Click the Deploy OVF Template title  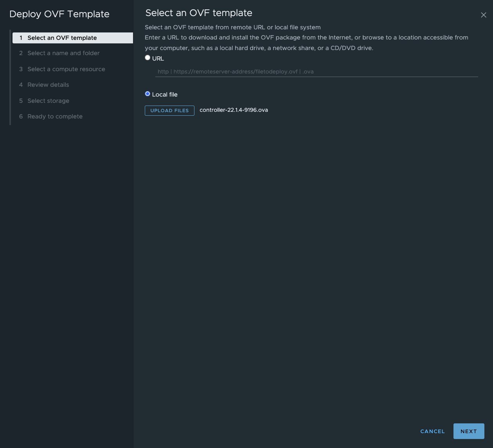pyautogui.click(x=59, y=14)
